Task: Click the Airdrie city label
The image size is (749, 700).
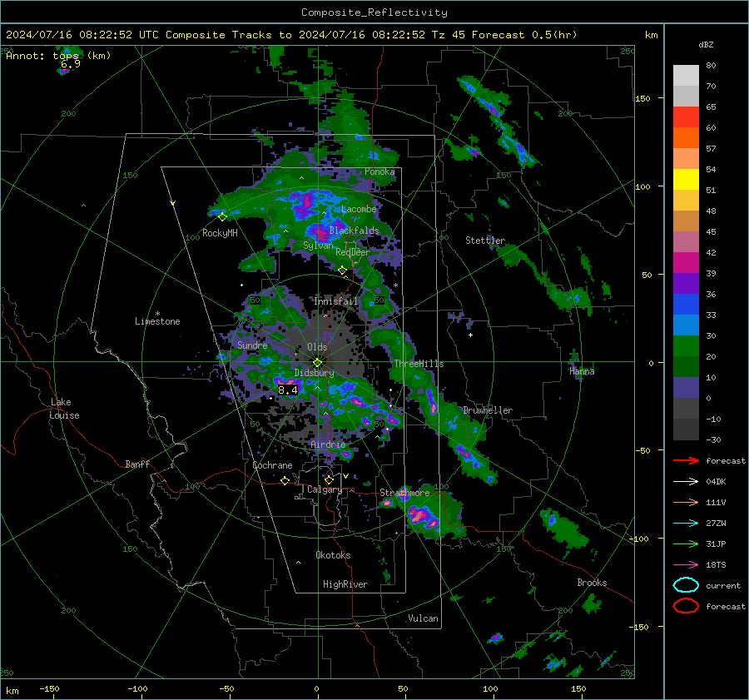Action: coord(328,444)
